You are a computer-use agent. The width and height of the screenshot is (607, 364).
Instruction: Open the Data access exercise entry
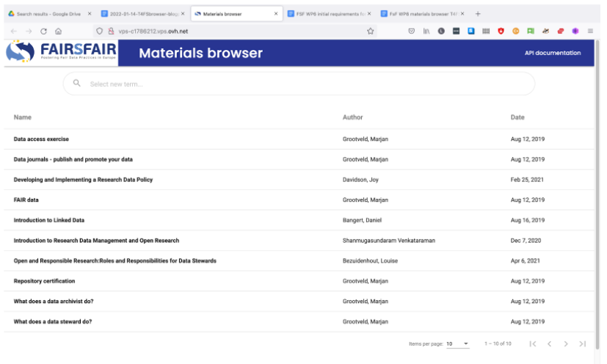click(x=41, y=139)
